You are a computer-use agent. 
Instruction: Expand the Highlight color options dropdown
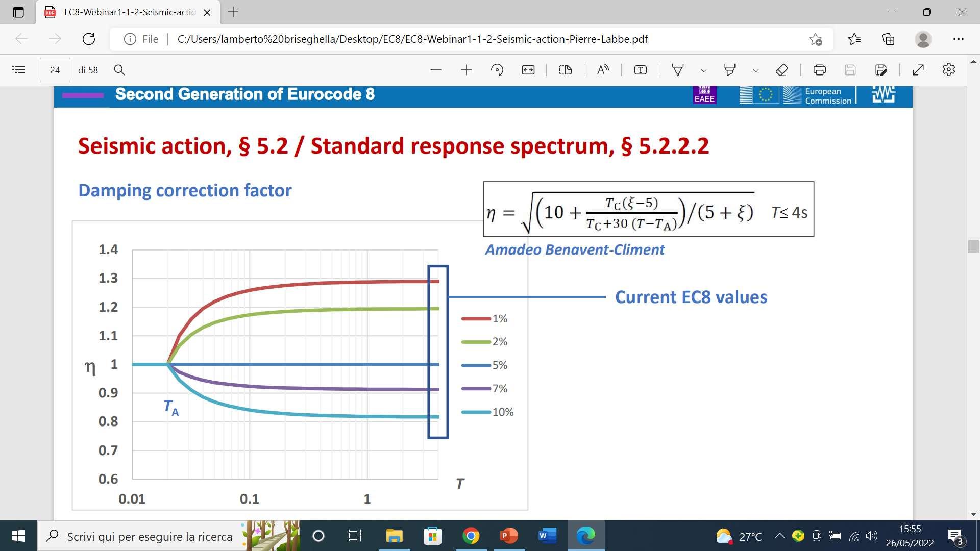(x=756, y=70)
